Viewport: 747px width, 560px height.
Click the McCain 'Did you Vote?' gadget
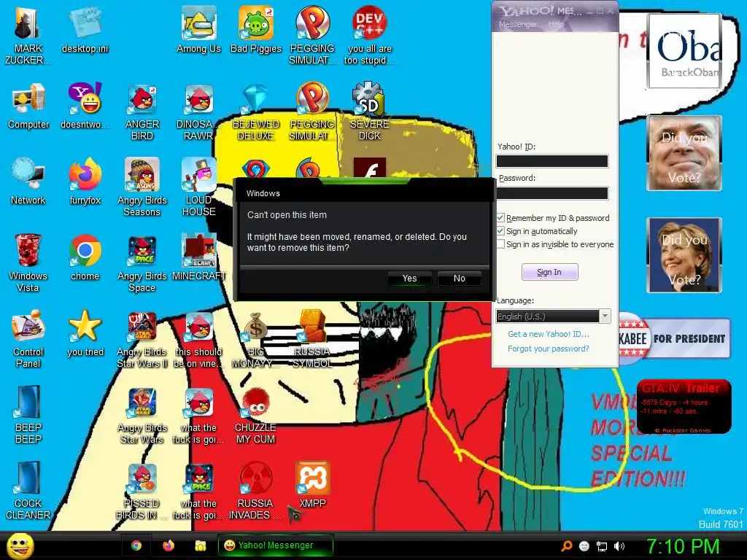click(x=684, y=153)
